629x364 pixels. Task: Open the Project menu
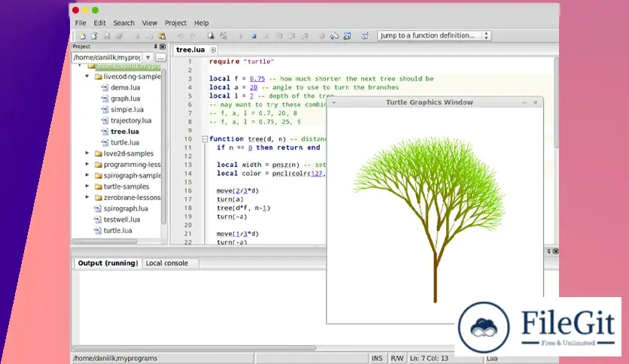(x=176, y=23)
